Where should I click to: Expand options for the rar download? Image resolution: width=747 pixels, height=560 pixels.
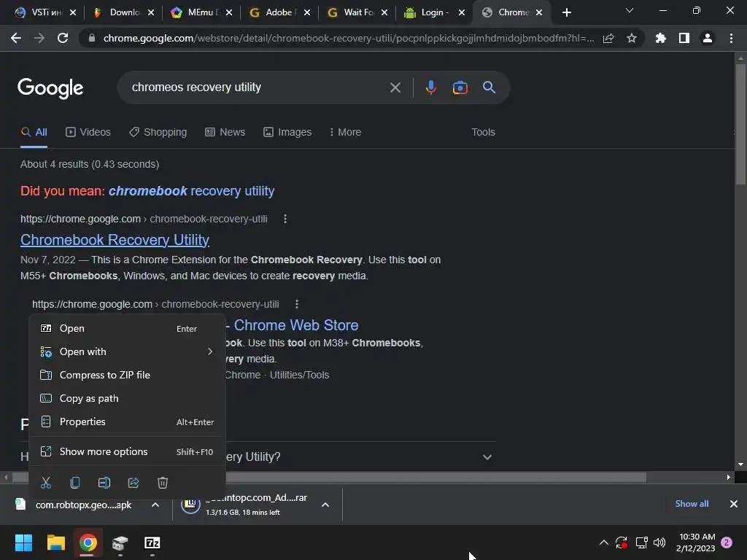[325, 505]
